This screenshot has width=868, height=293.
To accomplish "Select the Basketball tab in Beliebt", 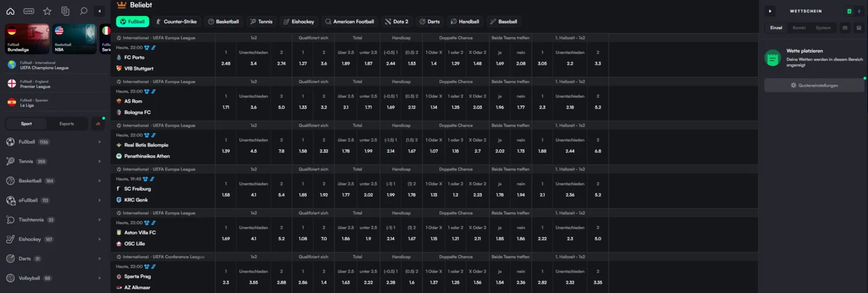I will click(x=223, y=22).
